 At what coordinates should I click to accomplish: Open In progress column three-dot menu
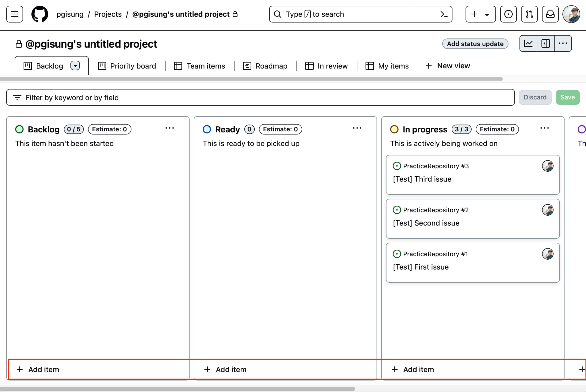point(545,128)
